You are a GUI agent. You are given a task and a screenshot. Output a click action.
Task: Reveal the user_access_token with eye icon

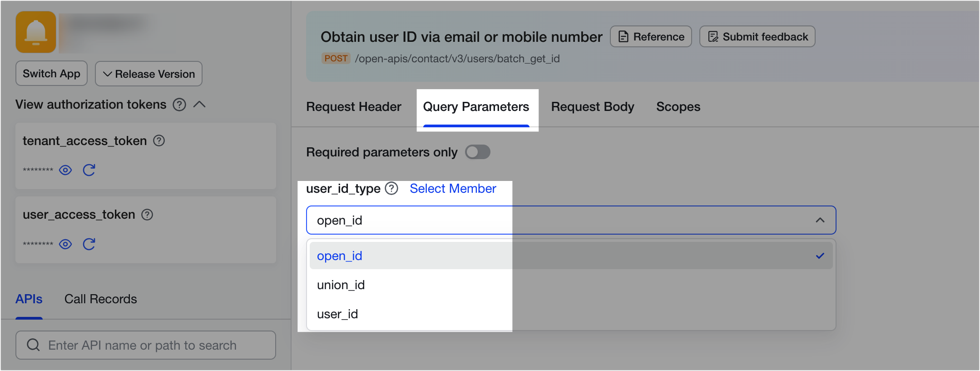click(65, 244)
